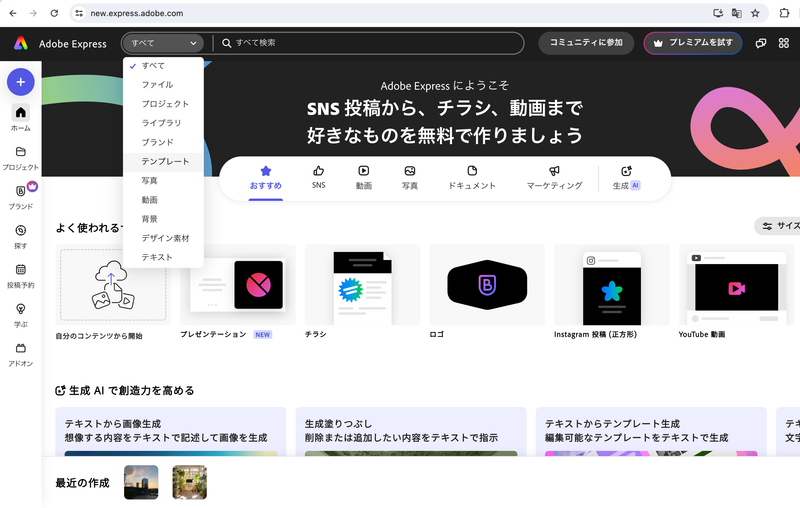800x508 pixels.
Task: Click the install app icon in address bar
Action: point(718,13)
